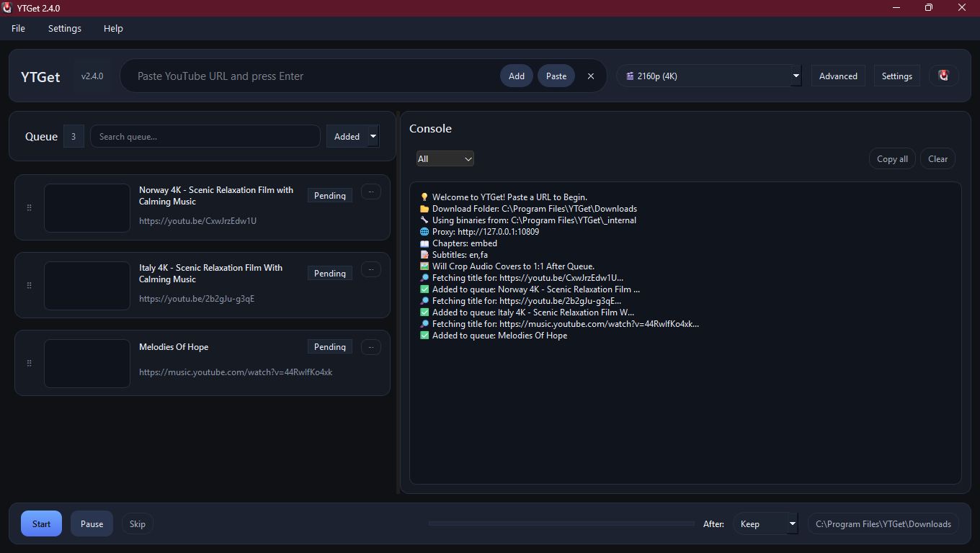Image resolution: width=980 pixels, height=553 pixels.
Task: Click the YTGet app icon in title bar
Action: [x=7, y=8]
